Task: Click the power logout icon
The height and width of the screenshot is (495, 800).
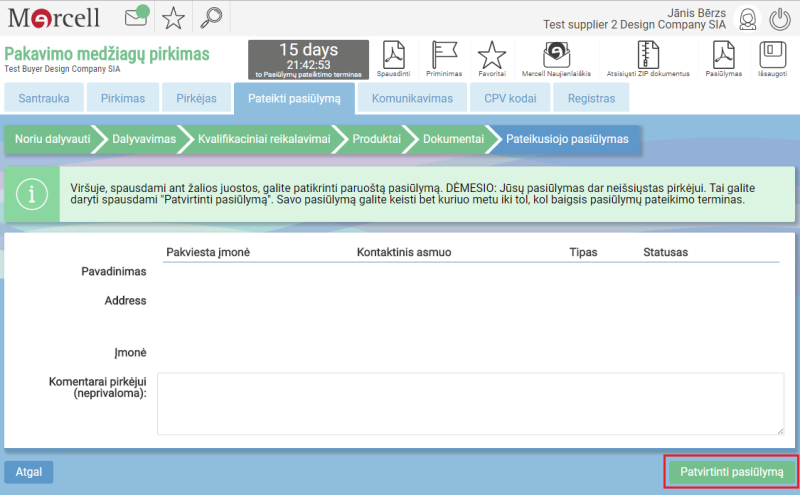Action: (780, 18)
